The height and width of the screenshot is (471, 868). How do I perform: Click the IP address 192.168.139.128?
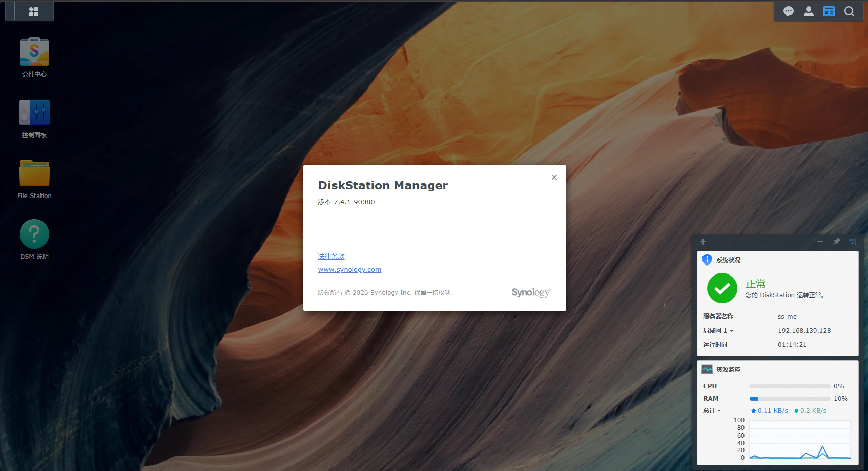click(x=804, y=331)
